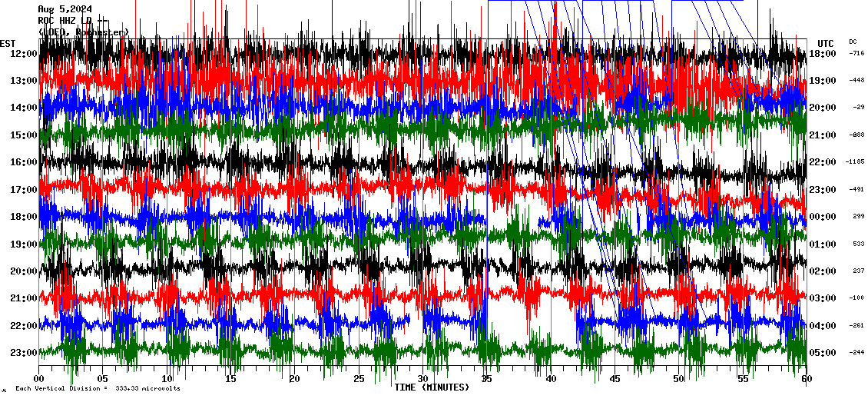The image size is (868, 399).
Task: Click the 533 DC offset value
Action: tap(858, 244)
